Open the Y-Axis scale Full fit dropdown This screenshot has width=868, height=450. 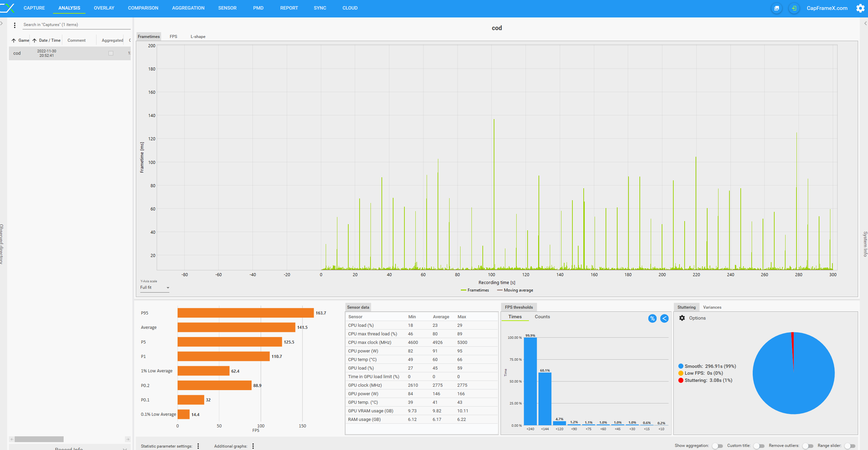tap(155, 287)
